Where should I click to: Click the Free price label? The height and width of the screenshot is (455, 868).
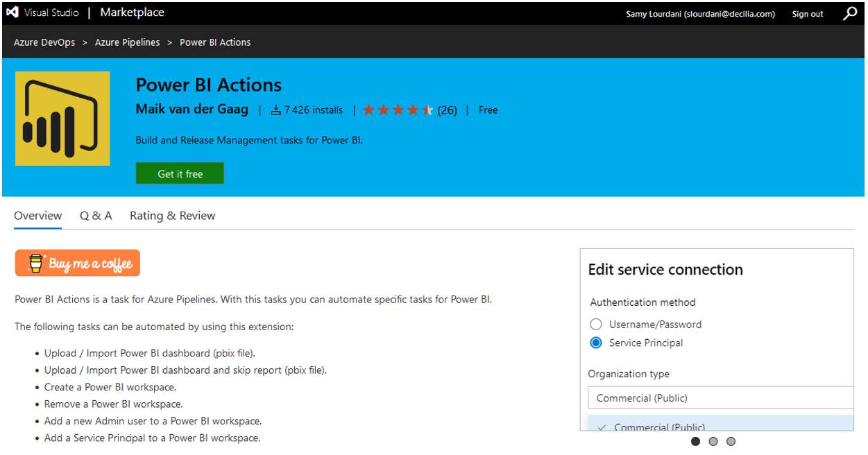(488, 110)
